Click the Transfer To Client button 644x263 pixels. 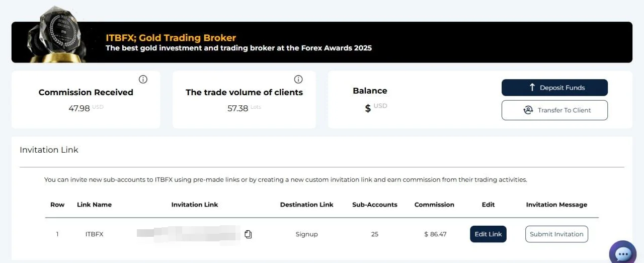pos(554,110)
